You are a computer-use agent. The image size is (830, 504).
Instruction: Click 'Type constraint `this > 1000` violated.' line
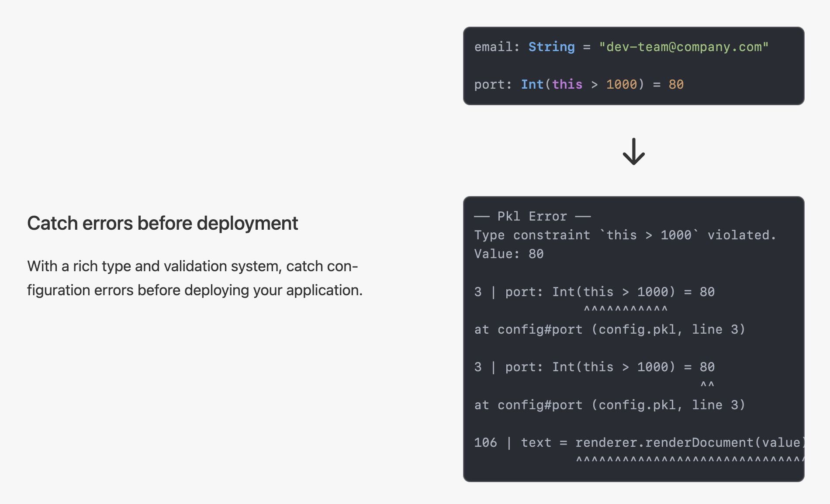click(625, 235)
